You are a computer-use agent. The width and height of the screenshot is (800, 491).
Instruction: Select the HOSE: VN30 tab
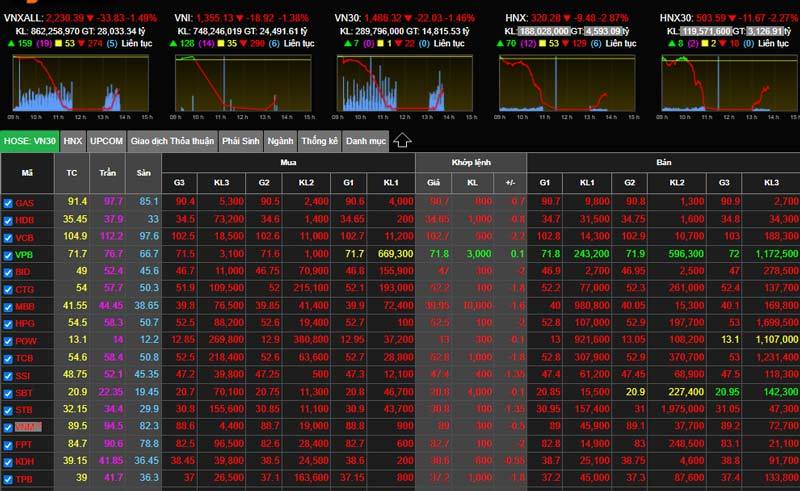pos(29,141)
